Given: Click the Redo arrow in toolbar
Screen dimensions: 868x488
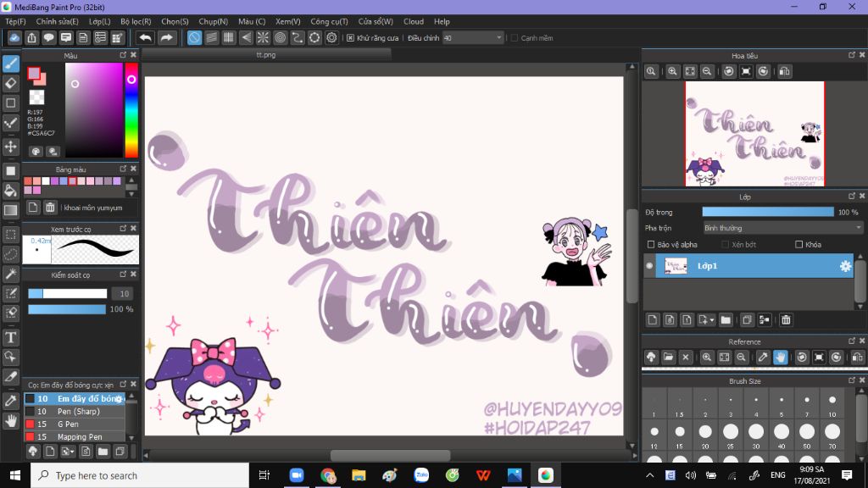Looking at the screenshot, I should coord(166,37).
